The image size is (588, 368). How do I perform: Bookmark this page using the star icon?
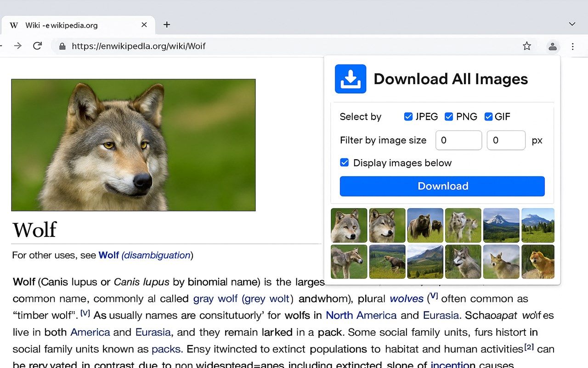coord(527,46)
